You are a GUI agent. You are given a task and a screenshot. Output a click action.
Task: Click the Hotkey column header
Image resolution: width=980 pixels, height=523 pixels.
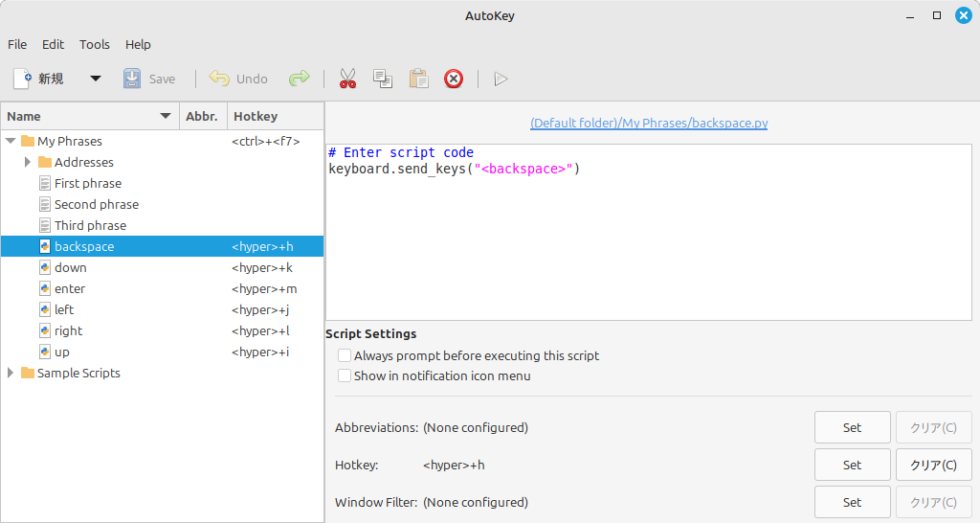coord(275,116)
